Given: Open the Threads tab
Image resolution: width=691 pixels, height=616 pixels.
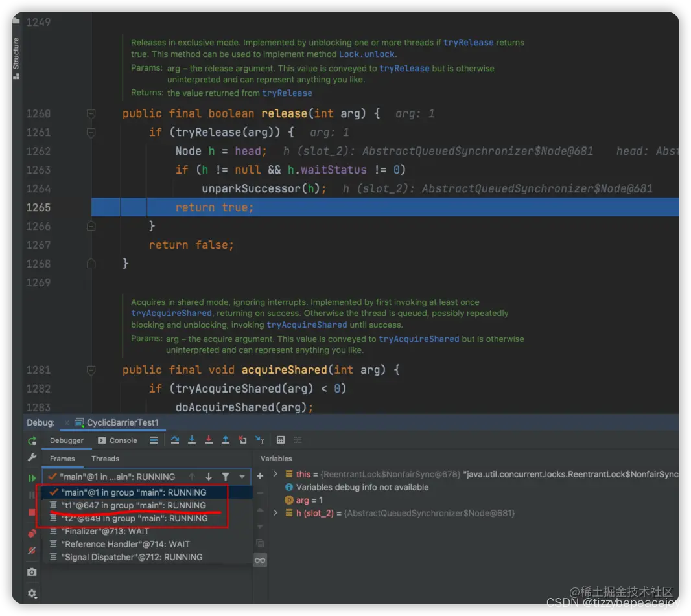Looking at the screenshot, I should 105,459.
